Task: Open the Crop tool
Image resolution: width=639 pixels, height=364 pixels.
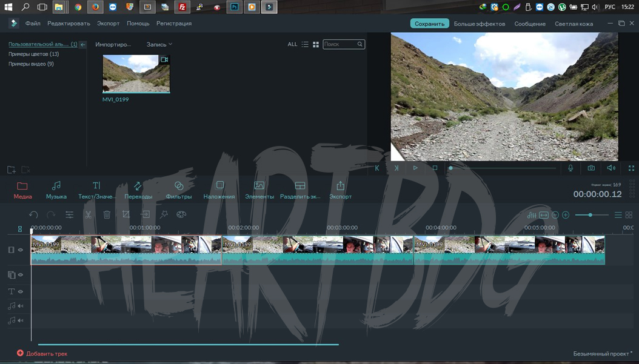Action: coord(126,214)
